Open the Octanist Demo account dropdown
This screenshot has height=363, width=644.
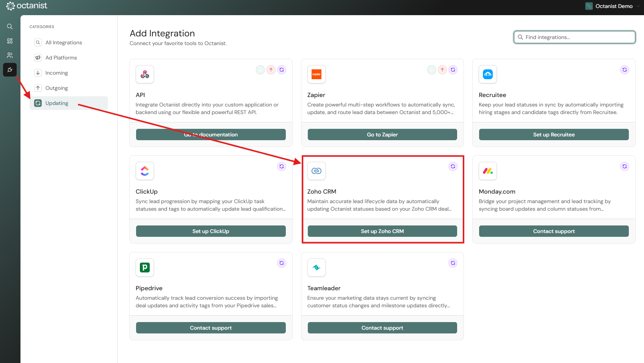pos(612,6)
